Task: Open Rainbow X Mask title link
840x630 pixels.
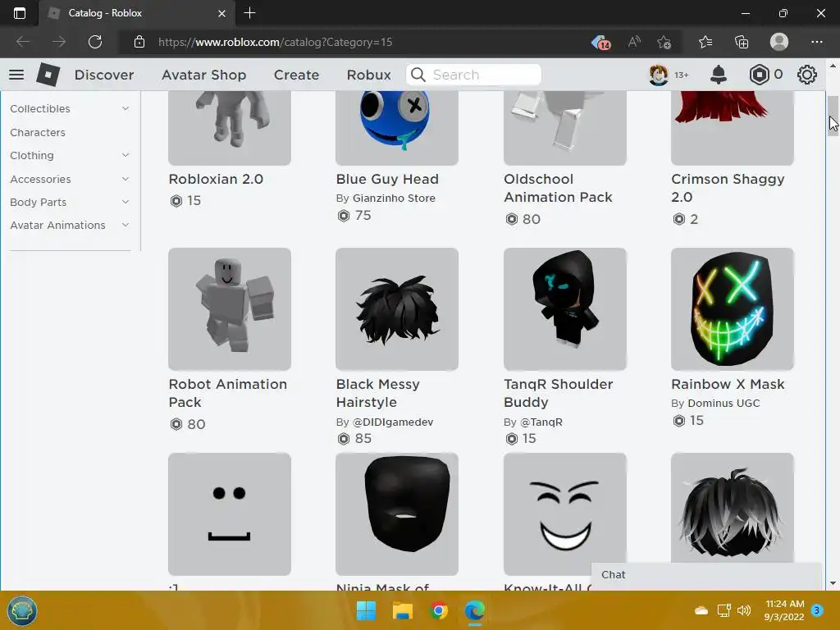Action: point(728,384)
